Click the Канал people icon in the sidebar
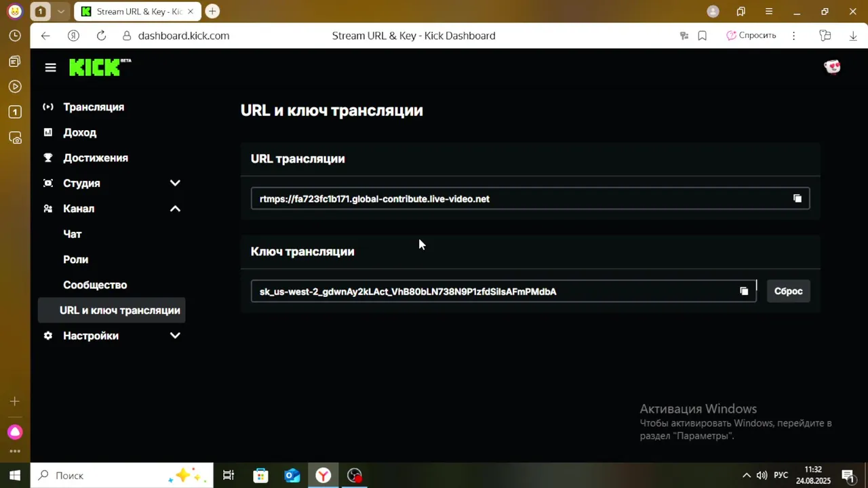 tap(47, 209)
